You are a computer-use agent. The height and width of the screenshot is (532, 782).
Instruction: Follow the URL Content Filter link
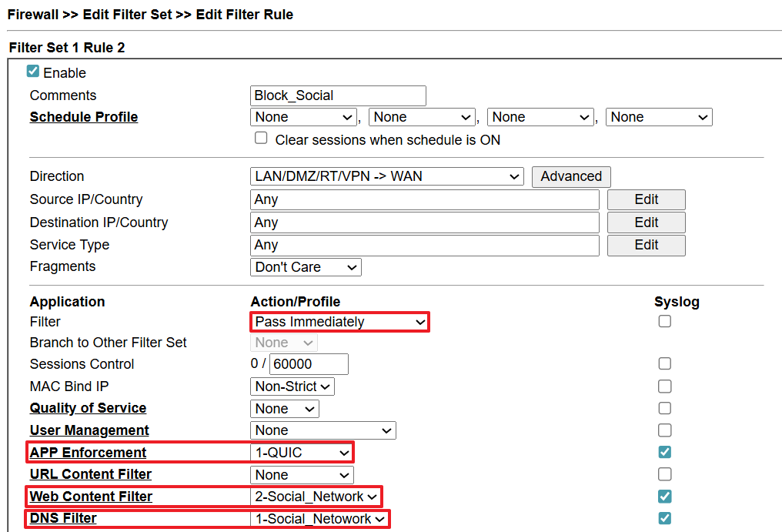pos(91,474)
